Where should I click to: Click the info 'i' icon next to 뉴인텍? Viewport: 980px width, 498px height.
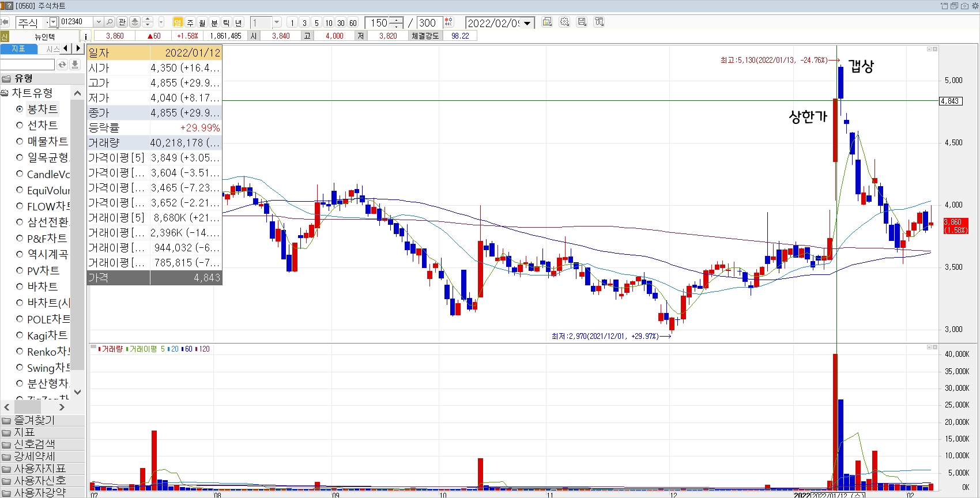tap(85, 36)
